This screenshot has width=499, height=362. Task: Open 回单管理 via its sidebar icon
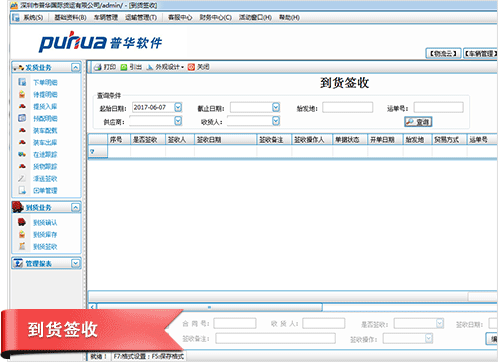pos(22,190)
